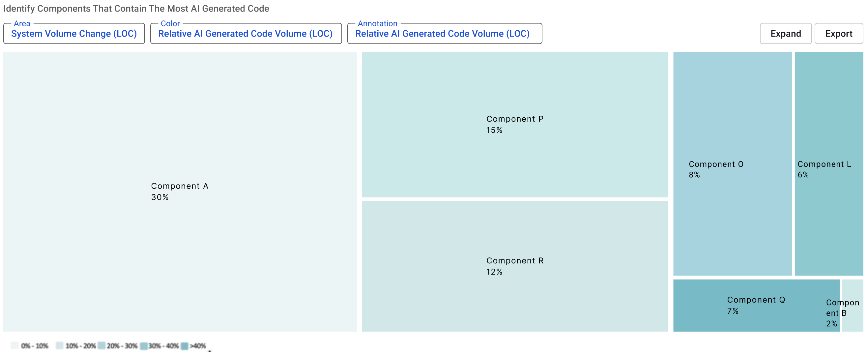Open the Color metric dropdown

[246, 34]
